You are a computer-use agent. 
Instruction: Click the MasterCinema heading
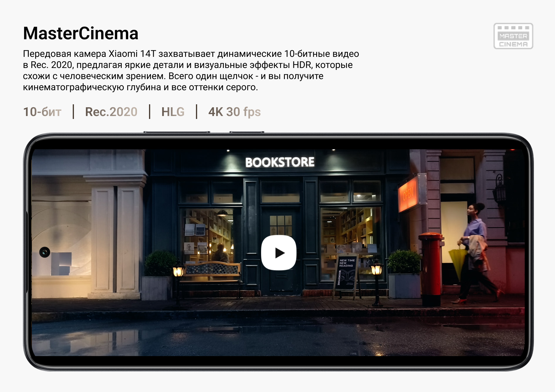pos(81,33)
